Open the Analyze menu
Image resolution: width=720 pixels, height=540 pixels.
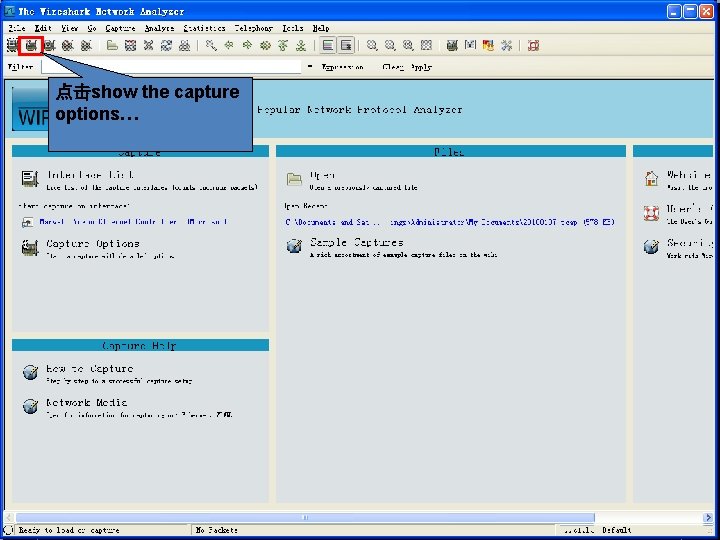159,28
